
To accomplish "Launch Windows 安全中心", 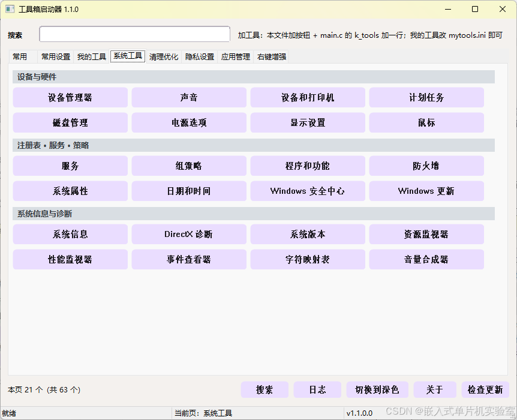I will [x=308, y=191].
